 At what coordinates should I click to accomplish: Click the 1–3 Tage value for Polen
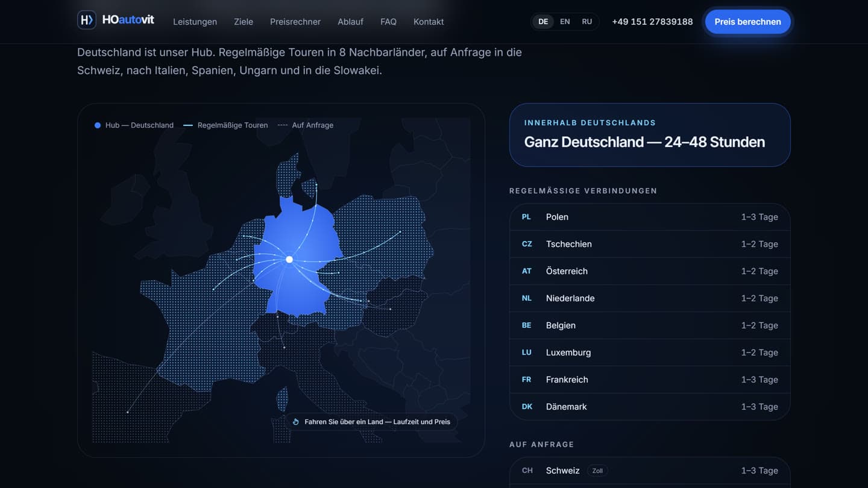pyautogui.click(x=759, y=217)
